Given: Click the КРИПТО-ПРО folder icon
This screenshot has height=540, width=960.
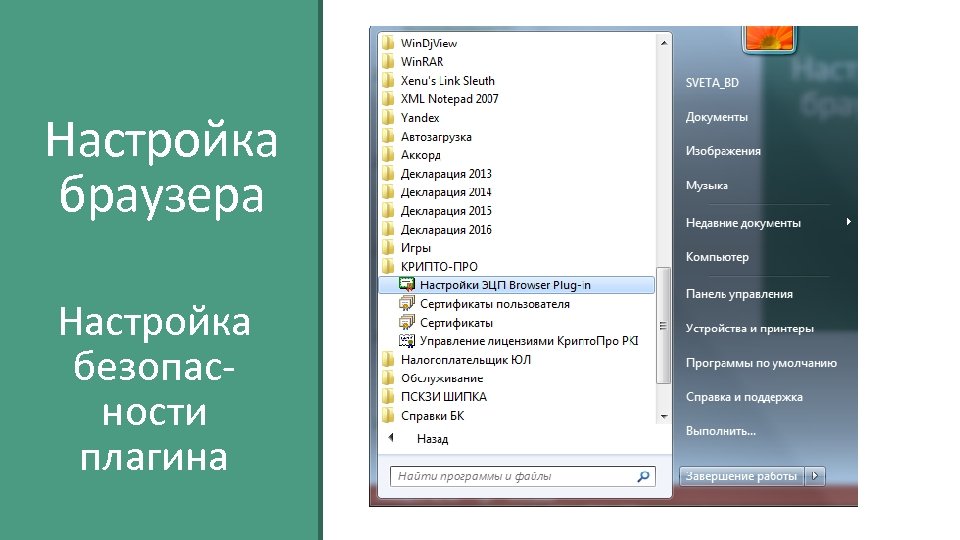Looking at the screenshot, I should tap(388, 266).
